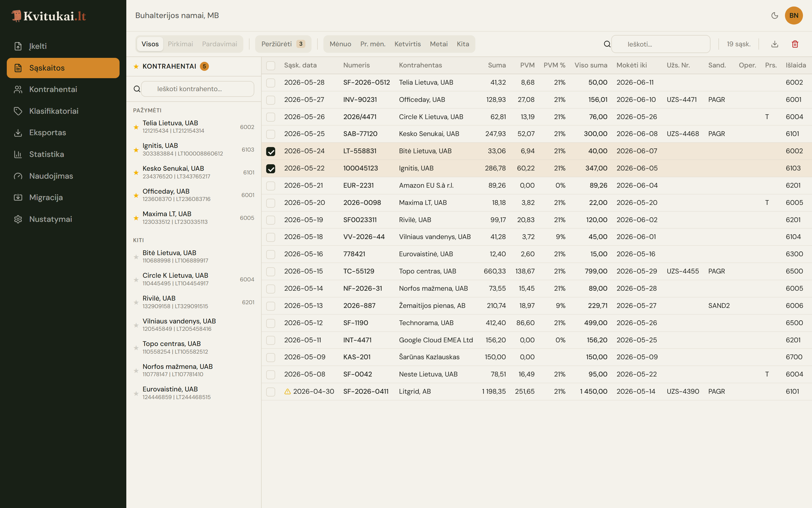Open Eksportas section

[63, 132]
